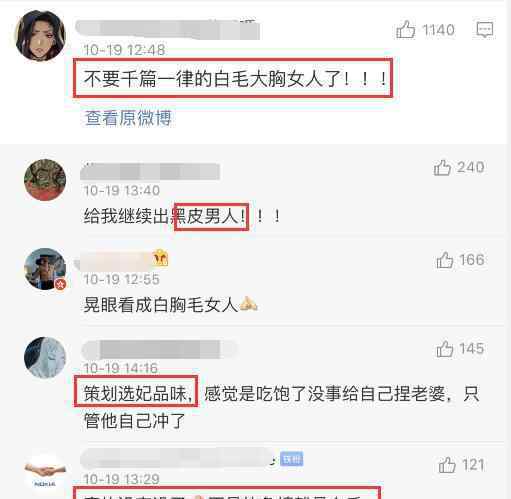Select the comment 不要千篇一律的白毛大胸女人了
511x499 pixels.
coord(233,79)
